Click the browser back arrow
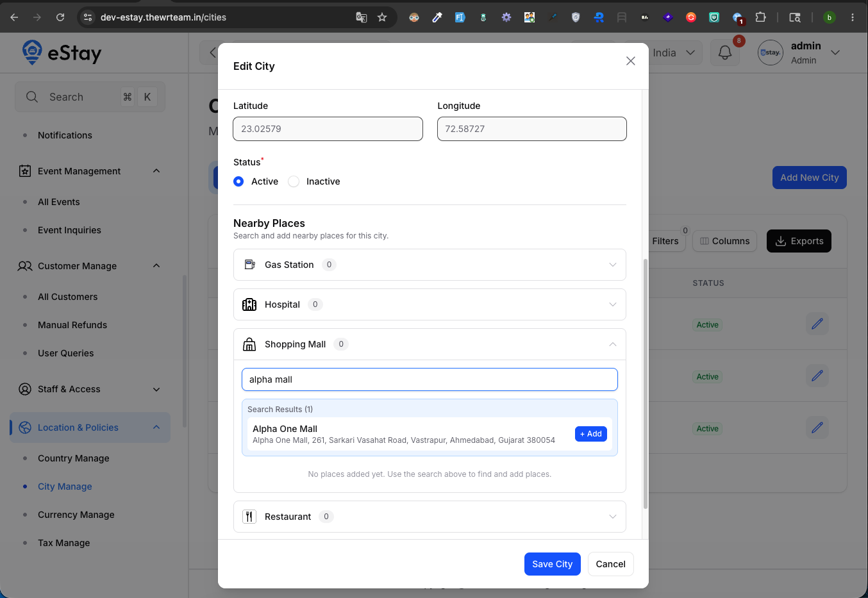 point(14,17)
